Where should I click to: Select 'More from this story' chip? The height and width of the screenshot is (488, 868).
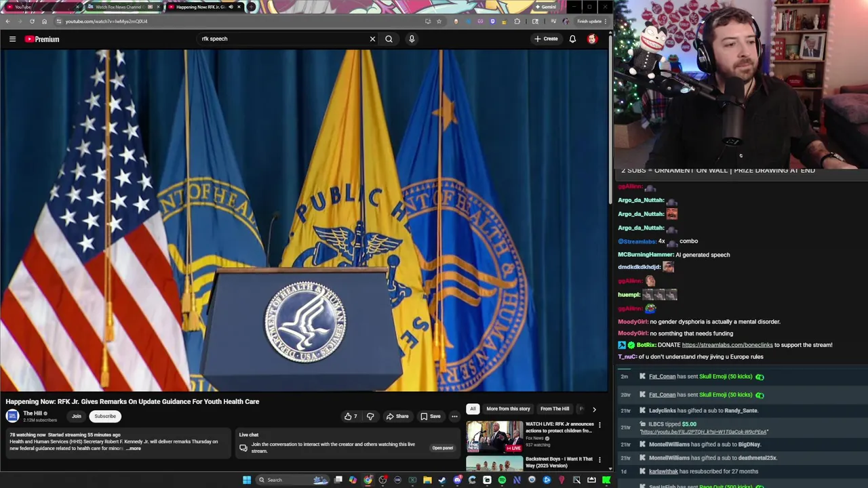[508, 409]
